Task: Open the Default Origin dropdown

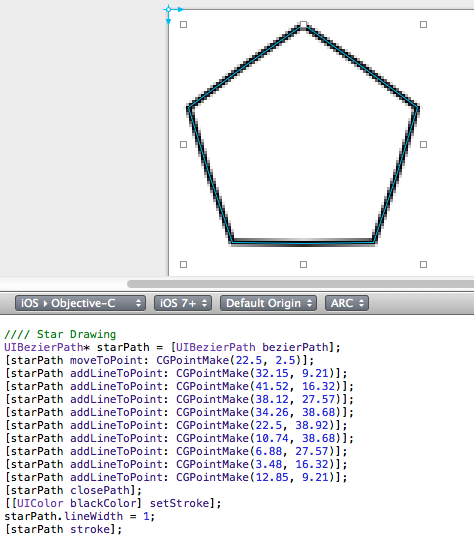Action: point(268,303)
